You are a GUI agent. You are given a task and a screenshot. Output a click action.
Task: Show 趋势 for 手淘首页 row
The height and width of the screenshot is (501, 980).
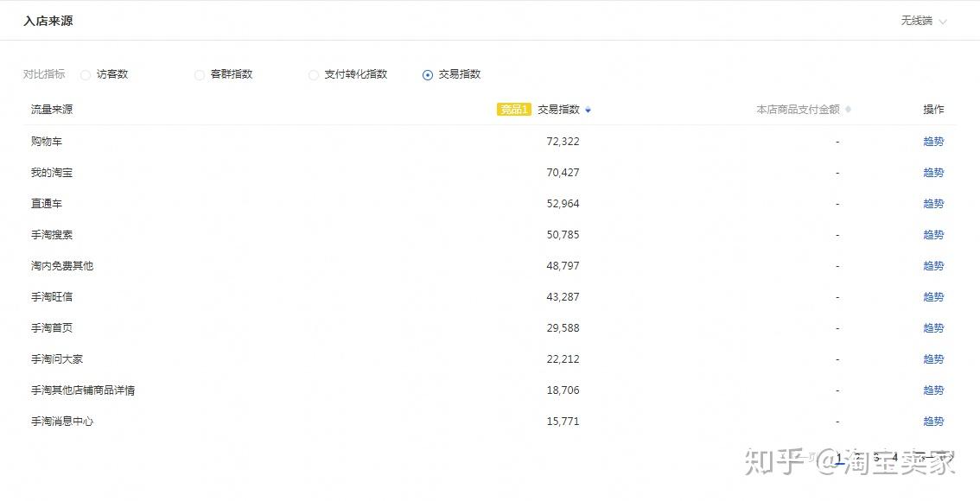pos(933,328)
